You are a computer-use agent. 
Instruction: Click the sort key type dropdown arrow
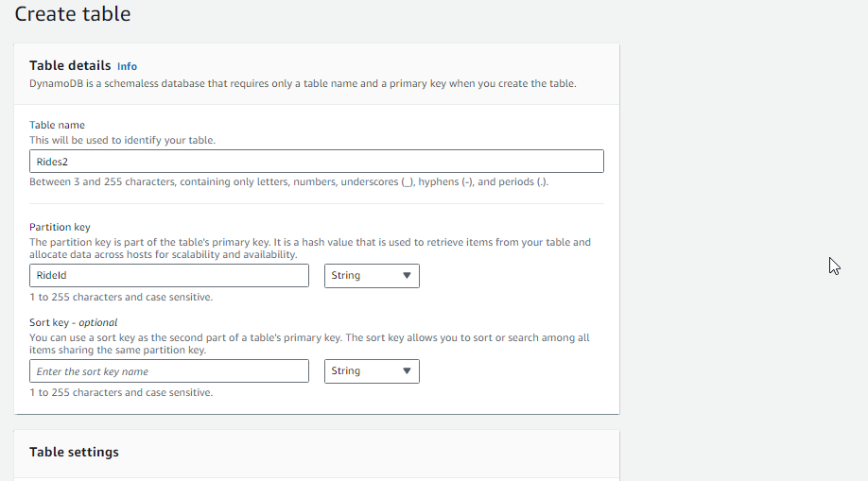(x=407, y=370)
